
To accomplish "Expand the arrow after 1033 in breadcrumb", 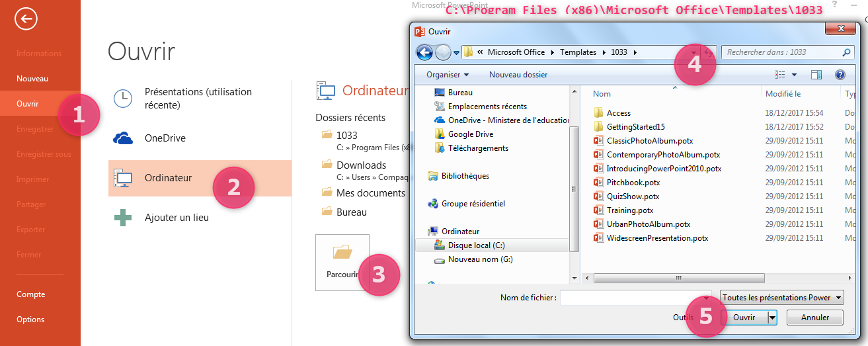I will [635, 52].
